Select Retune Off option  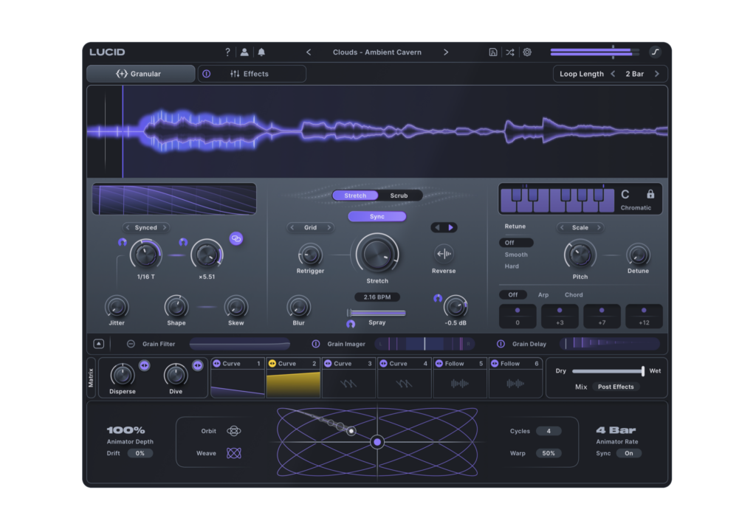click(x=516, y=242)
